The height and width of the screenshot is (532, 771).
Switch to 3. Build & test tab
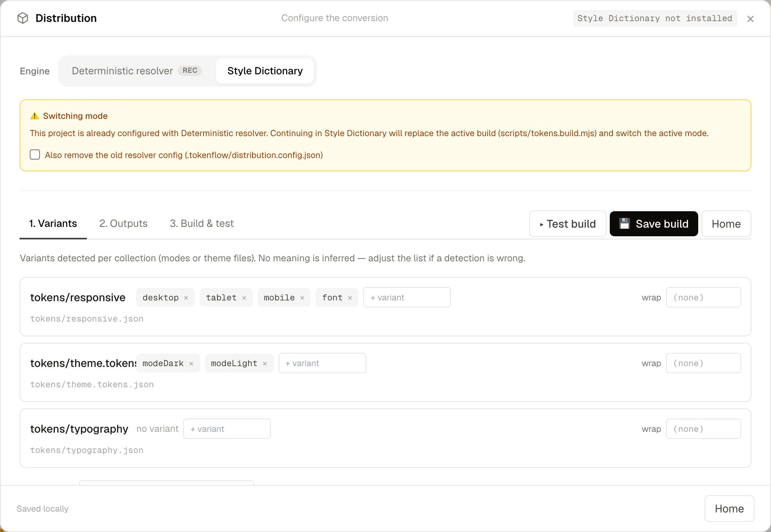point(202,223)
